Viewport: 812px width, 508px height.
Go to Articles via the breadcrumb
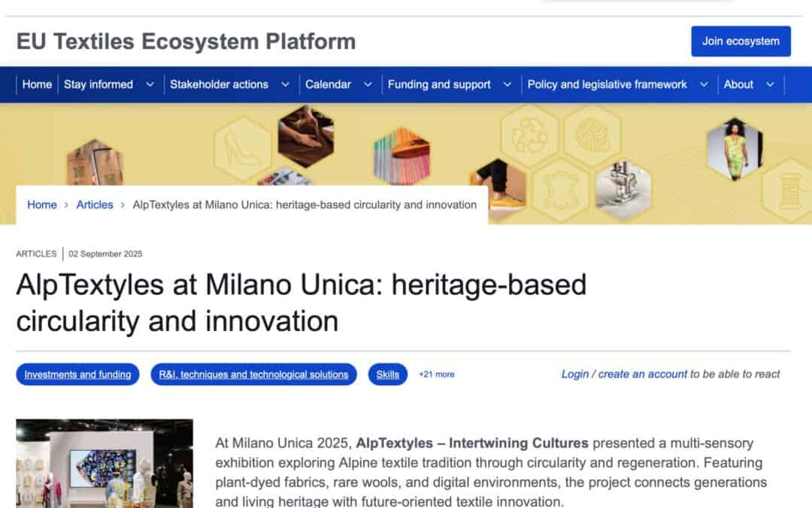coord(95,205)
